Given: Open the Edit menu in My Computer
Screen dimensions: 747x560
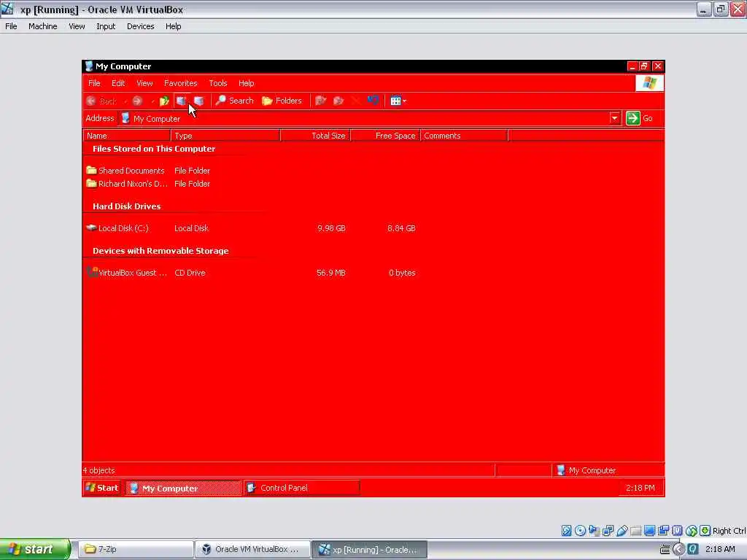Looking at the screenshot, I should point(118,83).
